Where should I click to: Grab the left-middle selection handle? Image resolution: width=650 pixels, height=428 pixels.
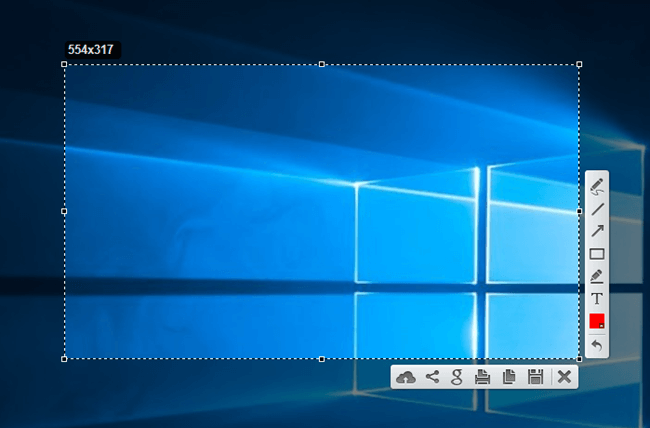(x=64, y=211)
